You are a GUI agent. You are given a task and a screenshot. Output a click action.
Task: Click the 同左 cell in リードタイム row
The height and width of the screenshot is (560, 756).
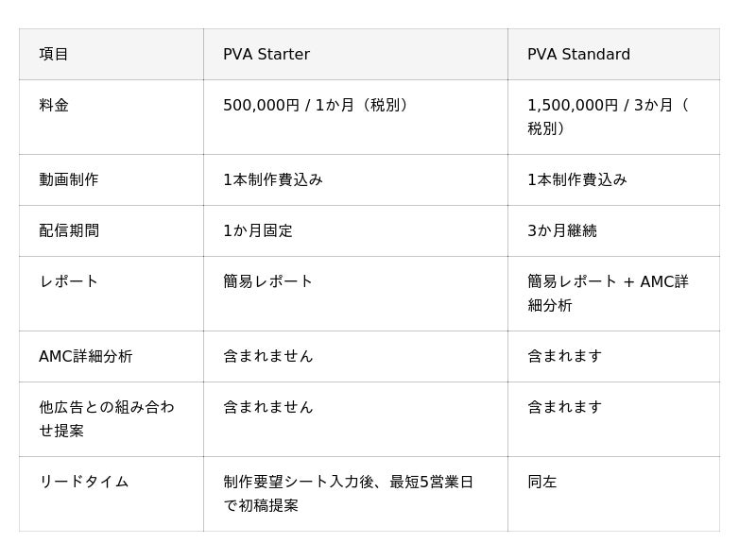(613, 494)
